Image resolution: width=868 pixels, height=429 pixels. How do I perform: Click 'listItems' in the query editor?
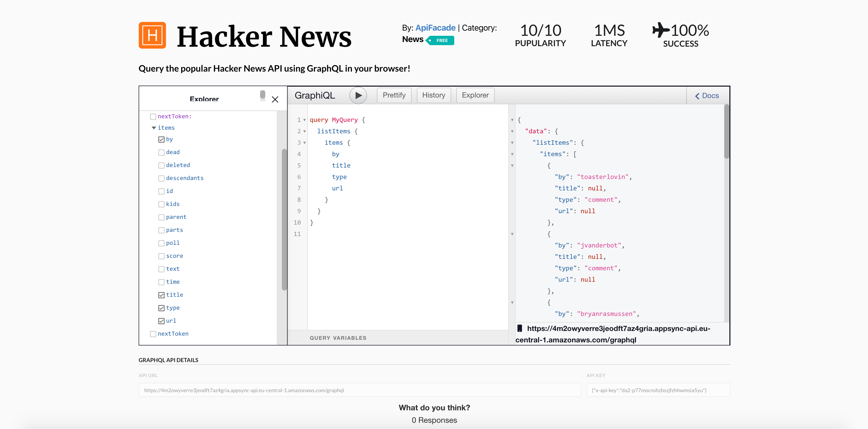click(x=334, y=132)
